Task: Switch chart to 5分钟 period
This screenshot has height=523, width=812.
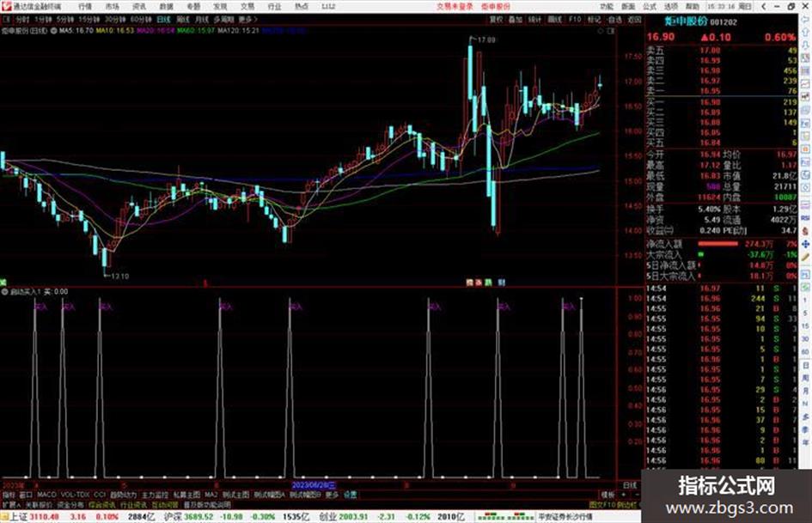Action: click(x=65, y=19)
